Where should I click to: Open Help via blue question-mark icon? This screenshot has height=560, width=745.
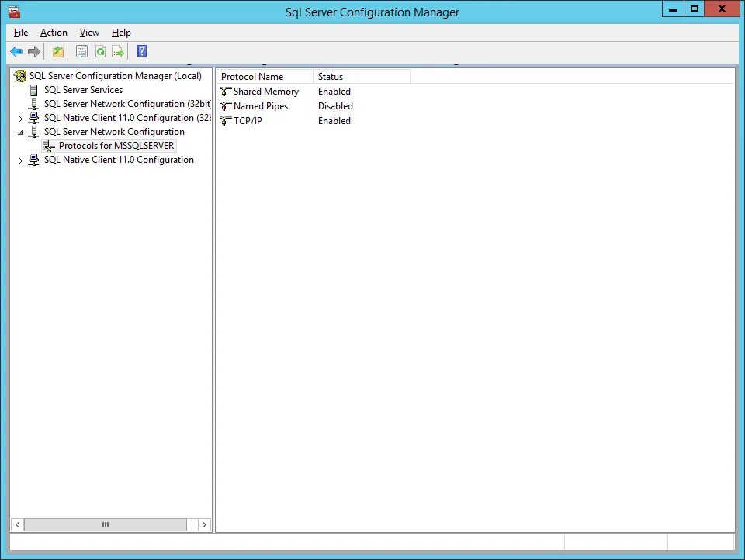click(141, 51)
